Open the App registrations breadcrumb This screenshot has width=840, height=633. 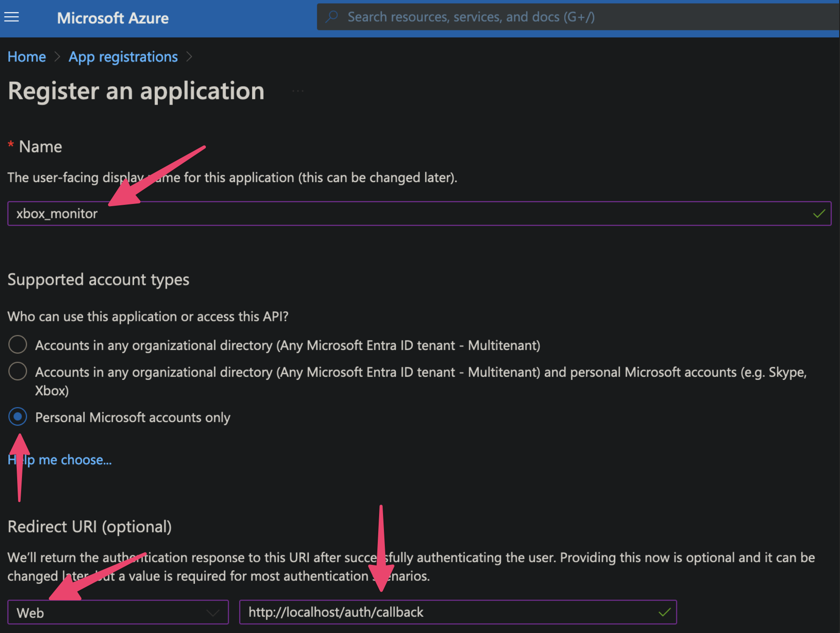click(123, 57)
